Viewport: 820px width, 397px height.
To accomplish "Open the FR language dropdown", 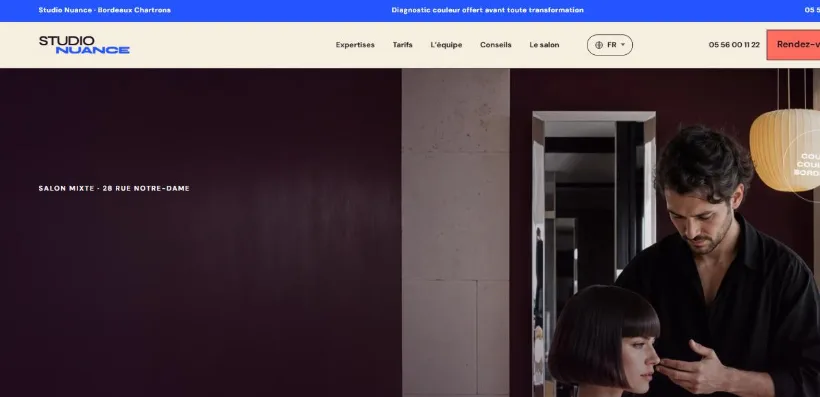I will [x=610, y=45].
